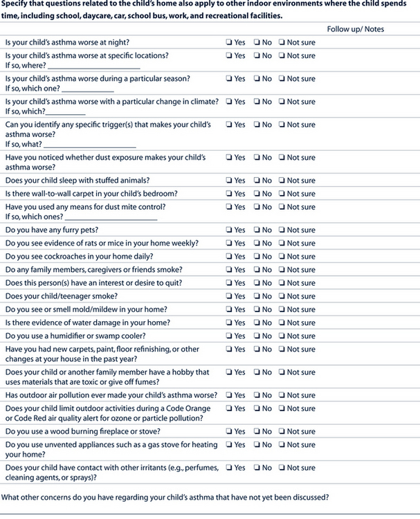Check No for wood burning fireplace or stove

(256, 432)
